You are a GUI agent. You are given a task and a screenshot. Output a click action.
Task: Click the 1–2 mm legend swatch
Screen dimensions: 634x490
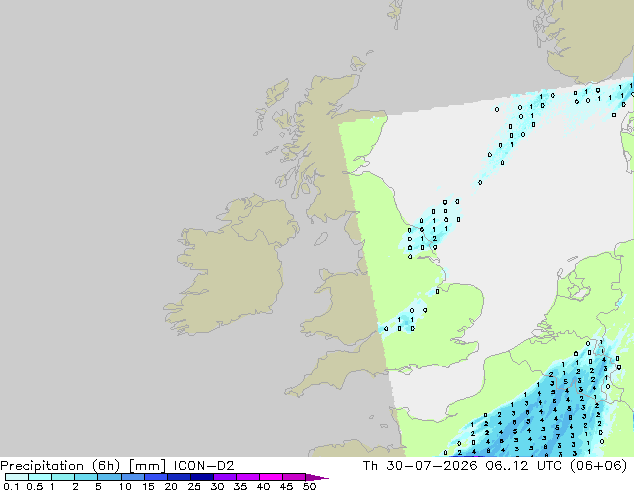63,477
